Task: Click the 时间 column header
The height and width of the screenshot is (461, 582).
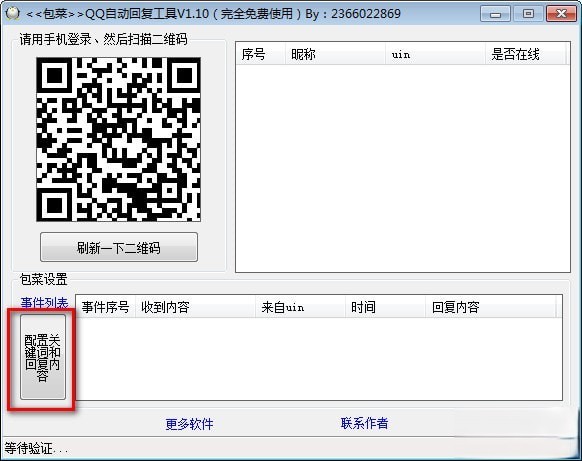Action: [386, 307]
